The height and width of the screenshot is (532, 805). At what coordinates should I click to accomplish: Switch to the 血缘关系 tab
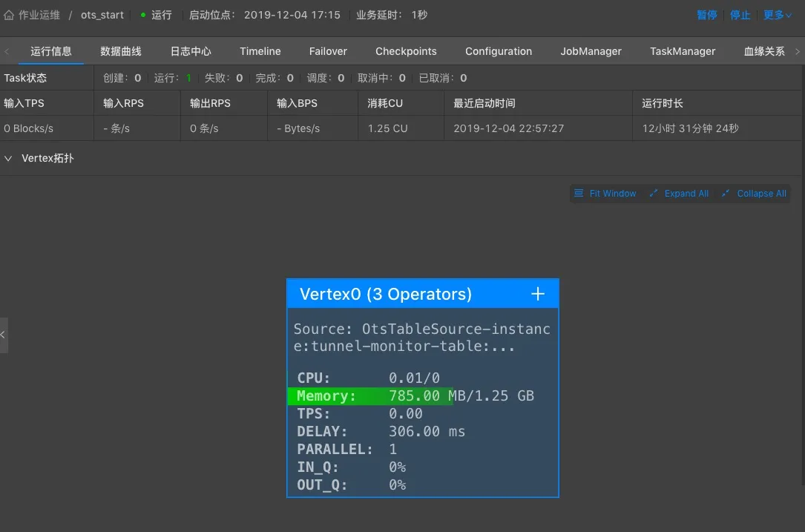764,51
